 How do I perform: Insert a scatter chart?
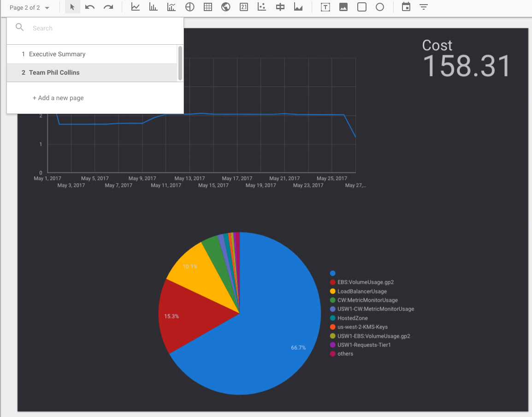[262, 7]
